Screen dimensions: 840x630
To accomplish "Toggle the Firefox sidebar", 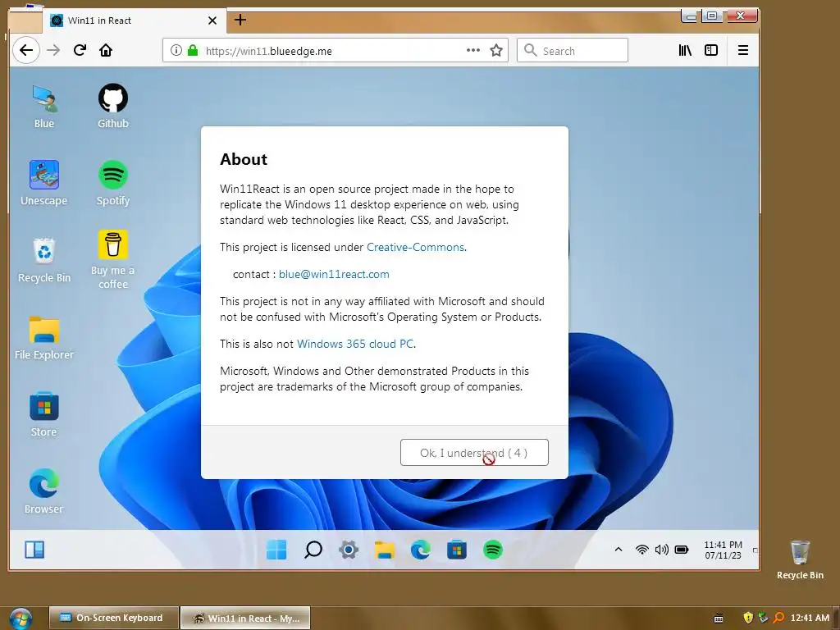I will click(711, 50).
